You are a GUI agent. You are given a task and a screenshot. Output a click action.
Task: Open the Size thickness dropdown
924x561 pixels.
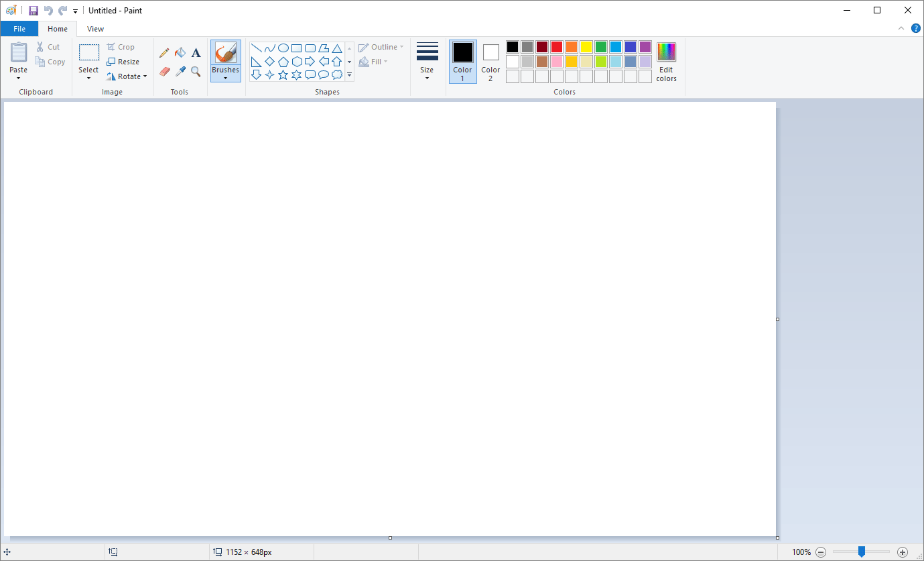(x=427, y=62)
